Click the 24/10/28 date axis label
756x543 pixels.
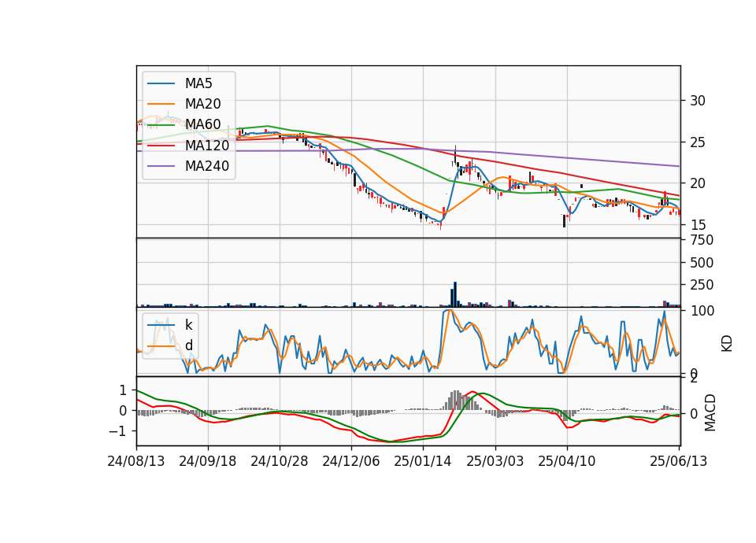279,461
